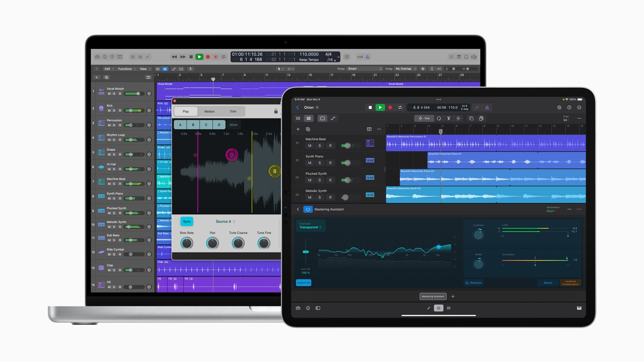
Task: Click the Scissors cut tool icon
Action: click(448, 119)
